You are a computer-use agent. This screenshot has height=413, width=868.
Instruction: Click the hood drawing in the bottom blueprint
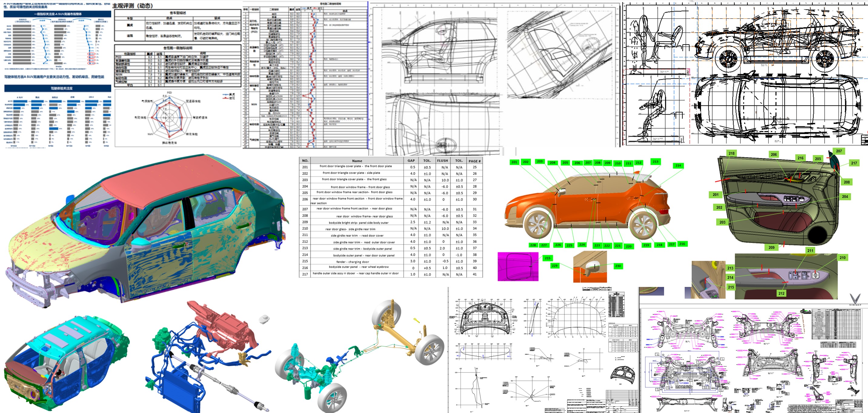[x=484, y=316]
